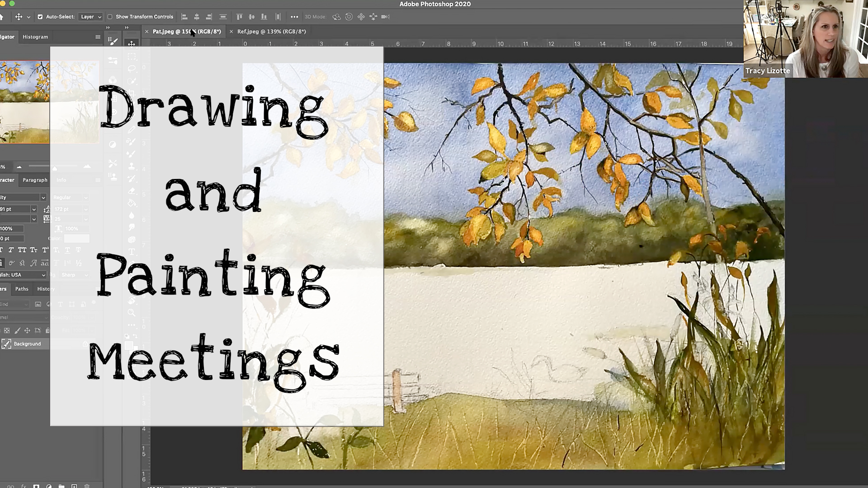The width and height of the screenshot is (868, 488).
Task: Select the 3D pan camera icon
Action: point(361,17)
